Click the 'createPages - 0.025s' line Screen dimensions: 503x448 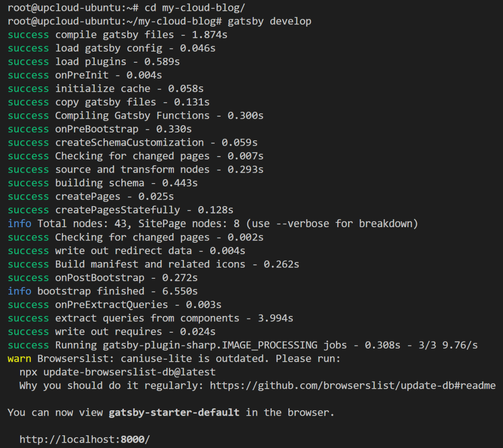(91, 196)
